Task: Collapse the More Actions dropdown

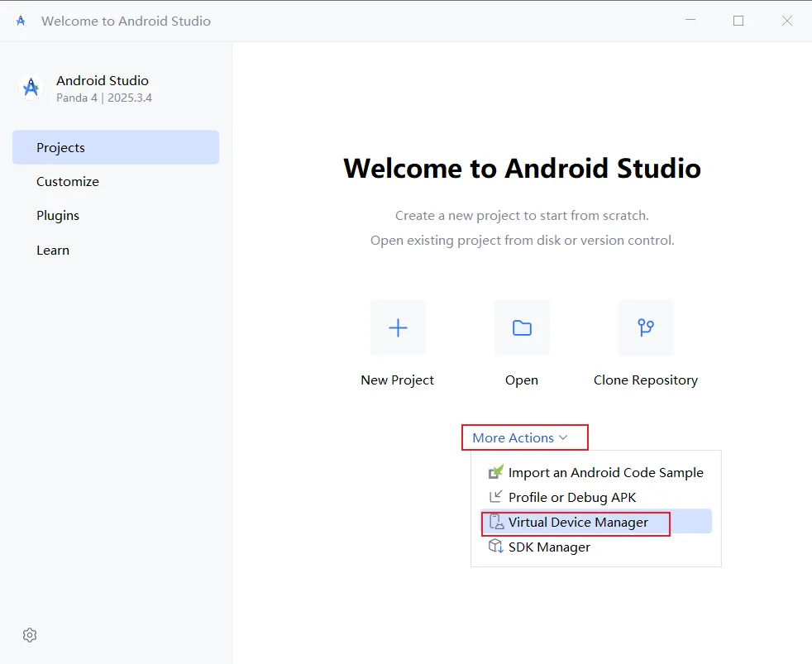Action: click(520, 437)
